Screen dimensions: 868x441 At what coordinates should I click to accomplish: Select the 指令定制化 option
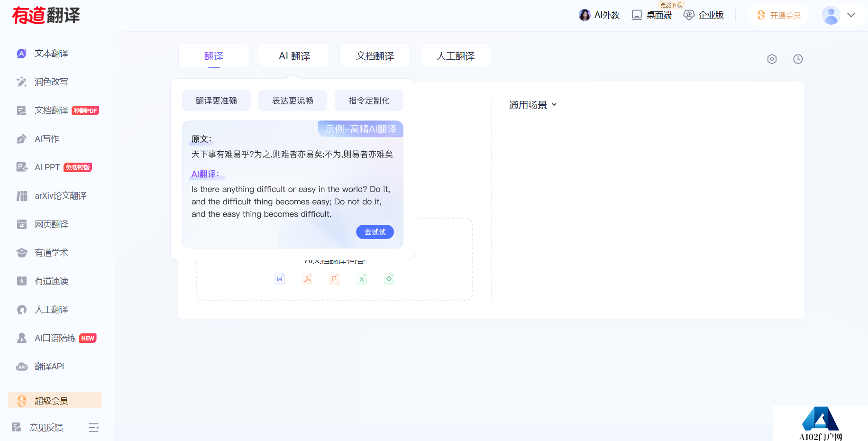click(369, 101)
